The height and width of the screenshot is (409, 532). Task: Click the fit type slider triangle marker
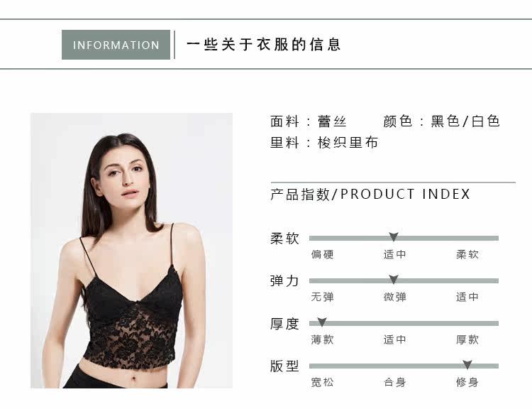click(x=467, y=365)
